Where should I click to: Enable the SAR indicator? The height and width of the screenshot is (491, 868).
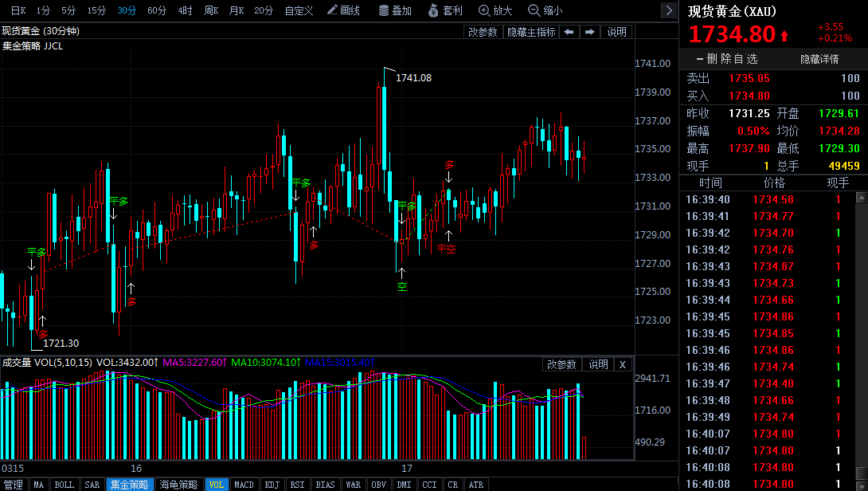(92, 485)
